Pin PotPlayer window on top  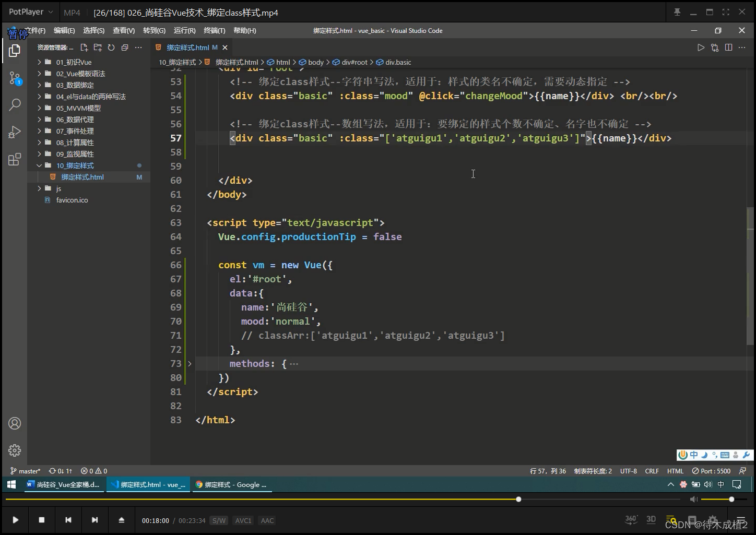[x=677, y=12]
